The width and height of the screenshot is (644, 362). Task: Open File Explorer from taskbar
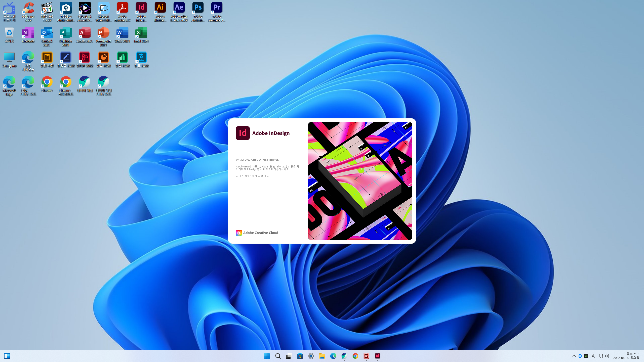(322, 356)
